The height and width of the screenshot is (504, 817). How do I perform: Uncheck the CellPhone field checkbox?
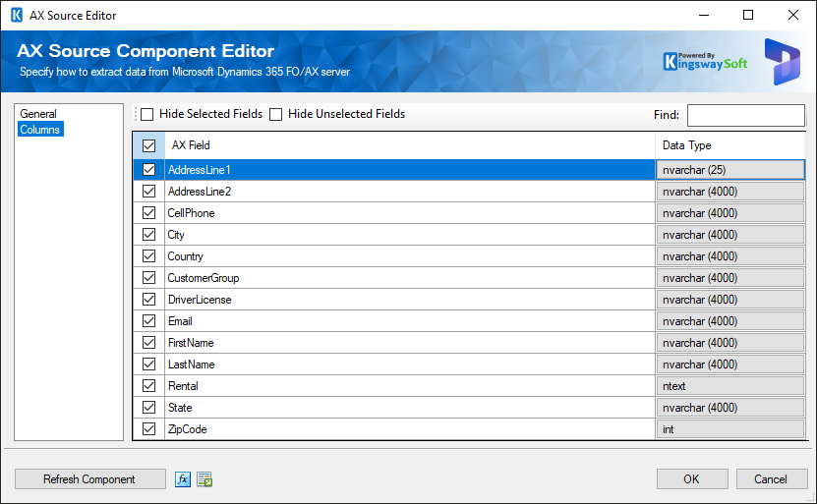coord(149,213)
